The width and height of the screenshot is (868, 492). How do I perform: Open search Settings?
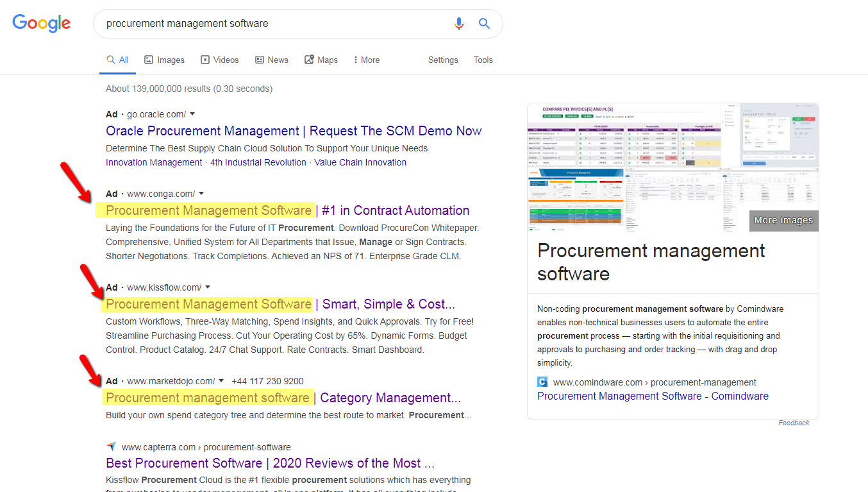[x=443, y=60]
